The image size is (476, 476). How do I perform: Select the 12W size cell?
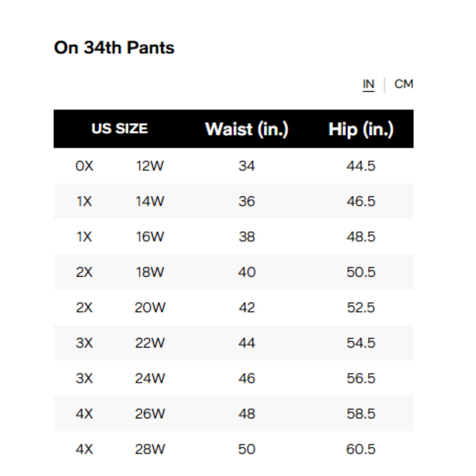pos(150,166)
